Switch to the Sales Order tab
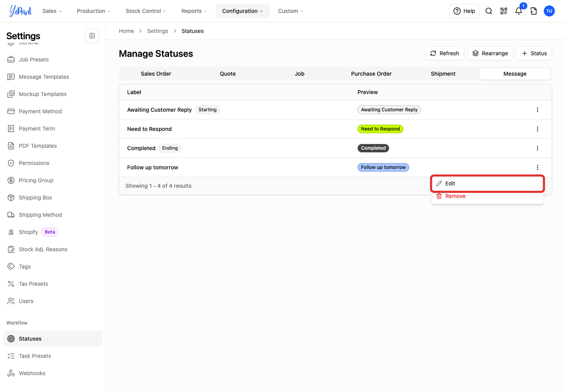 point(156,74)
